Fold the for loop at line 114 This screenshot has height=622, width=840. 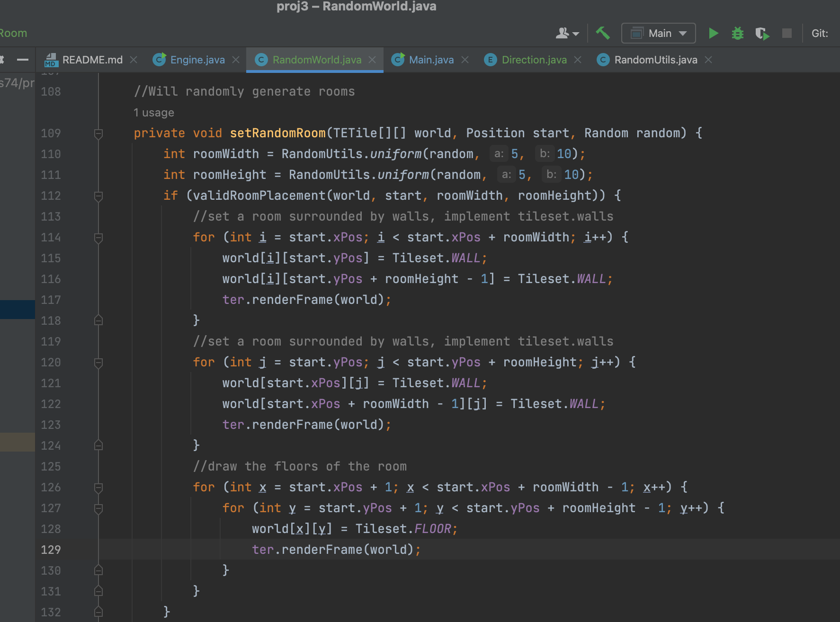(98, 238)
